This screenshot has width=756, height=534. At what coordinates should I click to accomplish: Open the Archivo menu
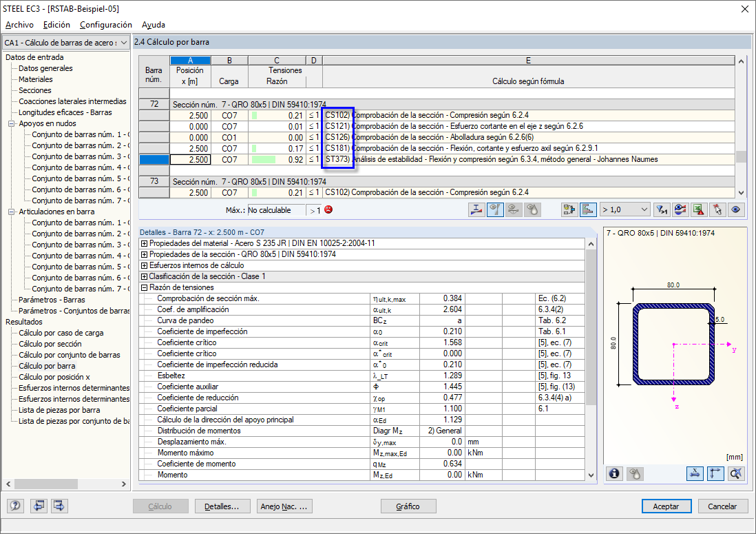[x=19, y=25]
